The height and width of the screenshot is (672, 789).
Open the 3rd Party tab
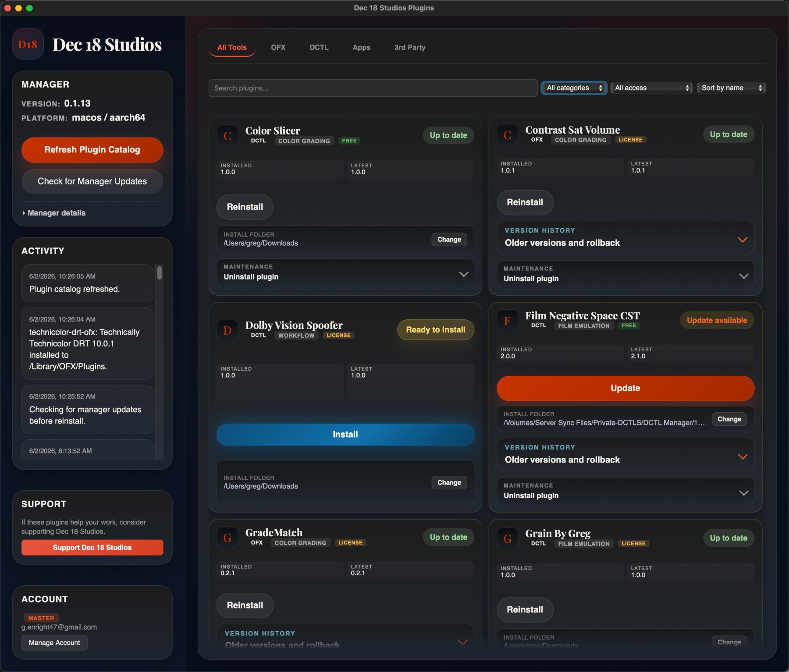click(409, 47)
